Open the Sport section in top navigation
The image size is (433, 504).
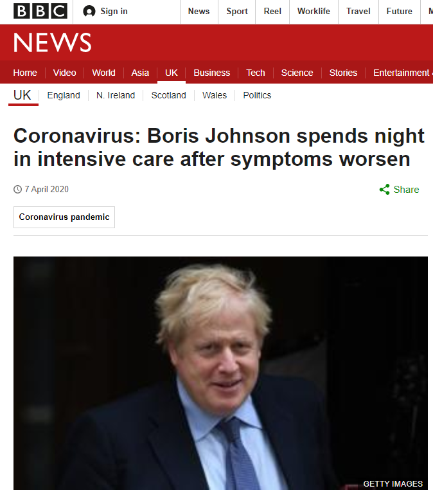click(237, 12)
